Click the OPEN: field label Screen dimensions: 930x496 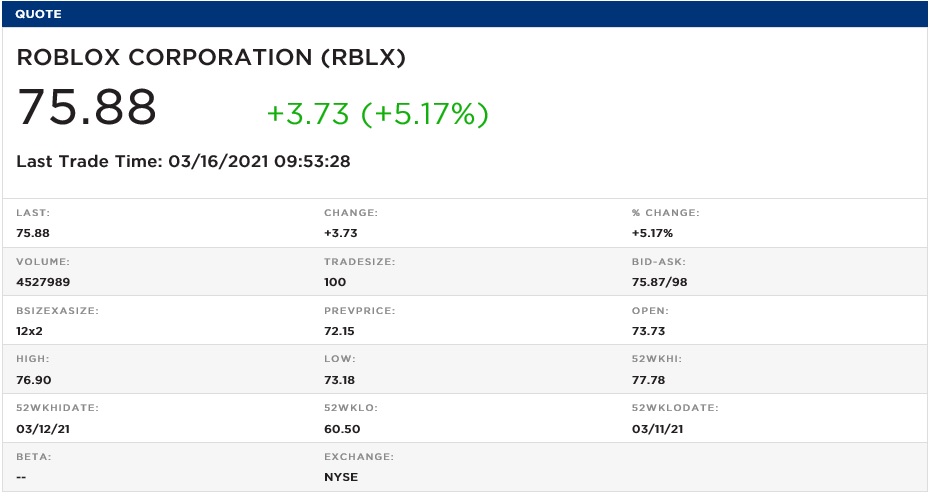pos(650,311)
